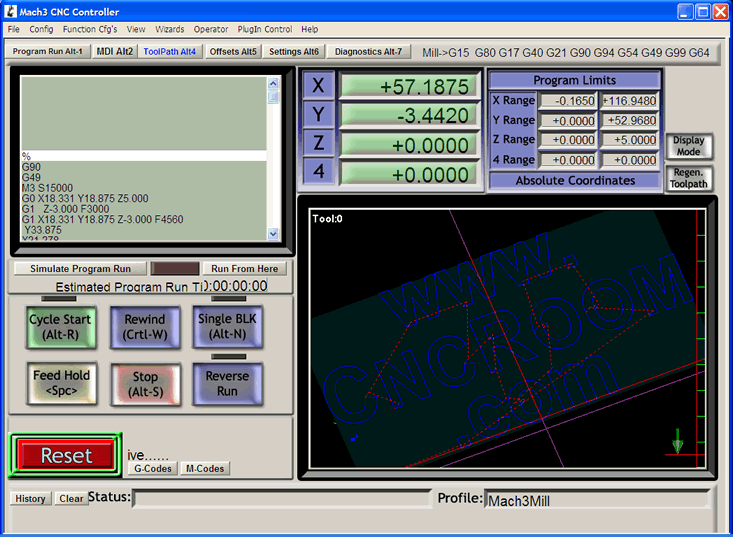
Task: Click the Estimated Program Run time 00:00:00
Action: (237, 286)
